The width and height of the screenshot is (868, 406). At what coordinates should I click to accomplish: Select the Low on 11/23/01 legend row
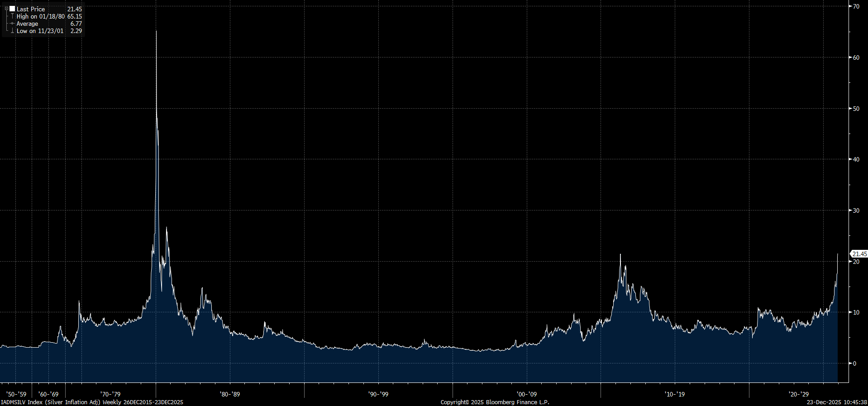(40, 31)
